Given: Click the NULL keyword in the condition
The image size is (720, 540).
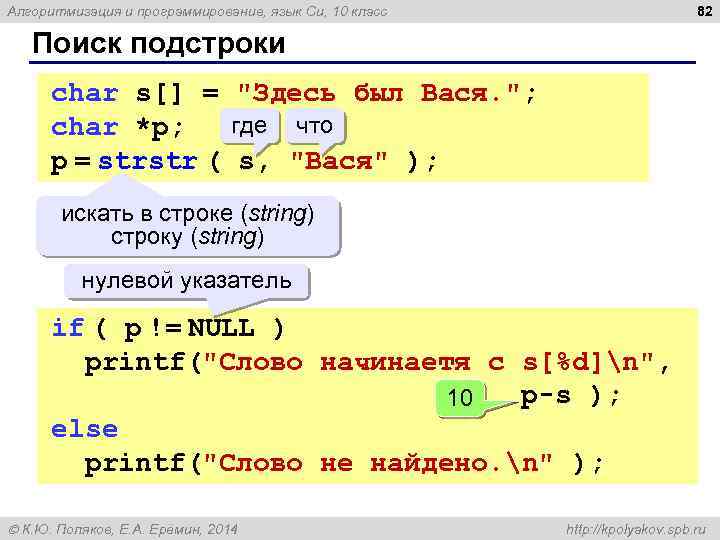Looking at the screenshot, I should [221, 328].
